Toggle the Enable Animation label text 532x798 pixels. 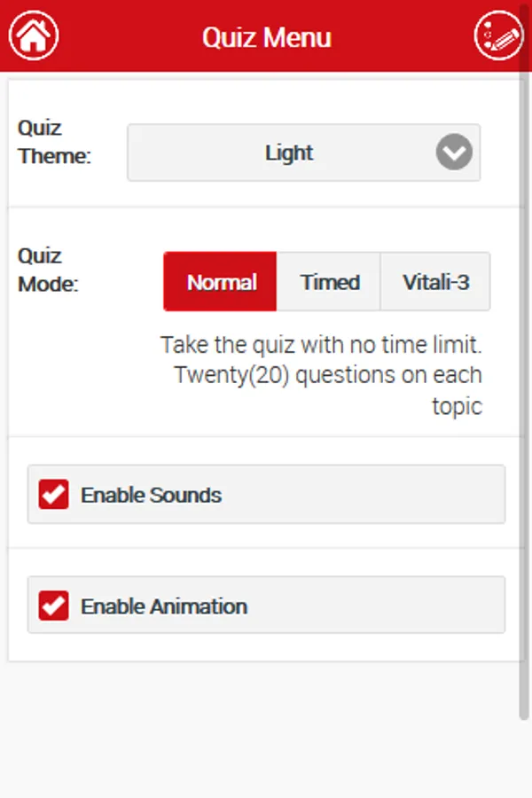point(164,606)
